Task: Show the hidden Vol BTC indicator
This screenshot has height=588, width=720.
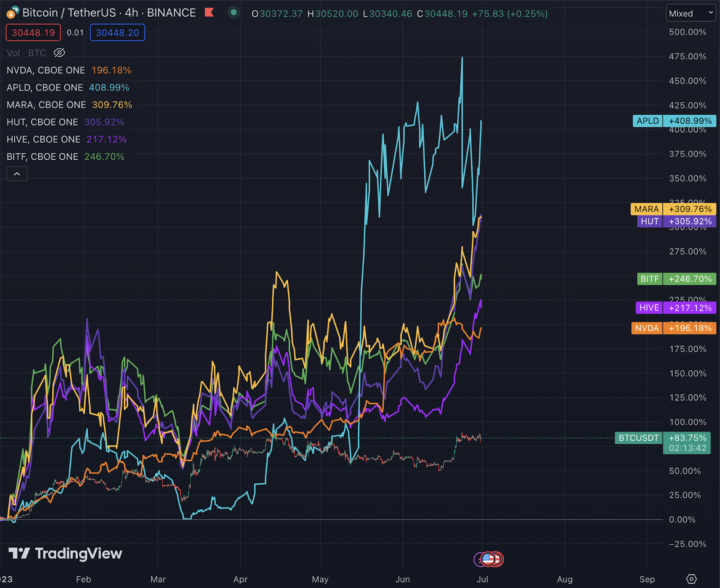Action: 59,53
